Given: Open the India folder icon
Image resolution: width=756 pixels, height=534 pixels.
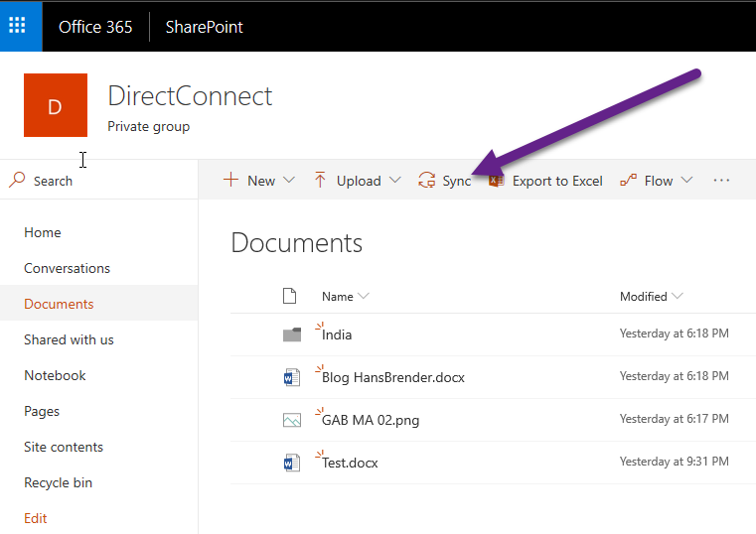Looking at the screenshot, I should 291,335.
